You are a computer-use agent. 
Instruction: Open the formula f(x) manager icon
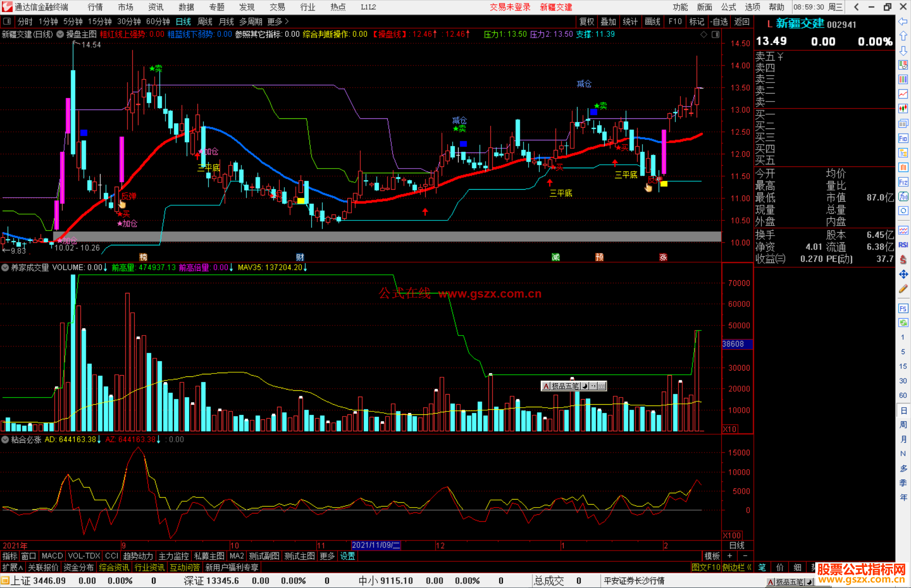[x=903, y=196]
